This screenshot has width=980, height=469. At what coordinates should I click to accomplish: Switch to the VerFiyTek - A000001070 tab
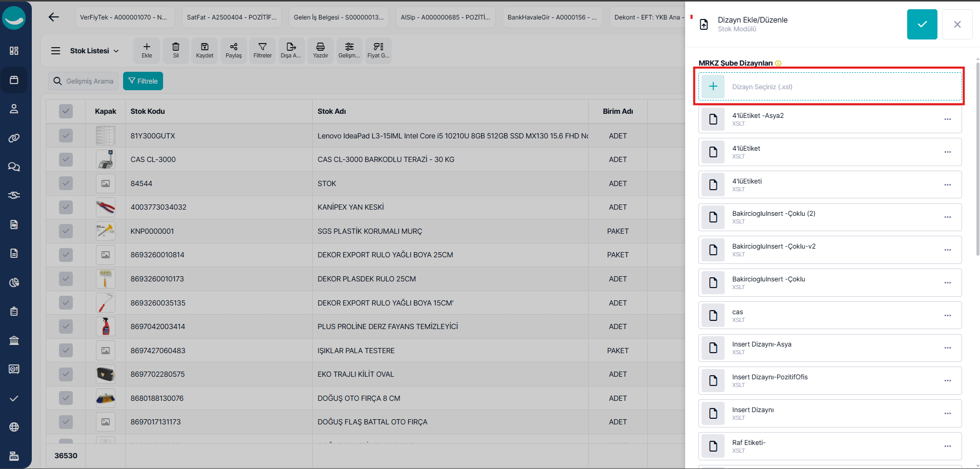(124, 17)
